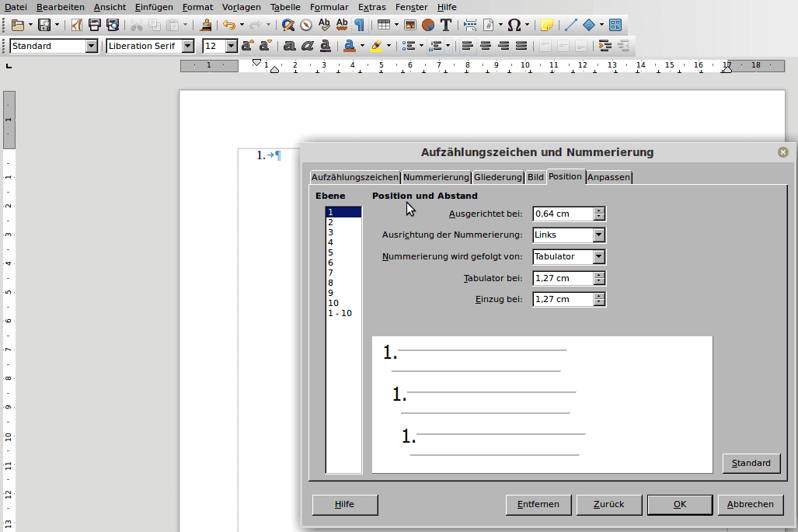Export directly as PDF
Image resolution: width=798 pixels, height=532 pixels.
[x=77, y=25]
